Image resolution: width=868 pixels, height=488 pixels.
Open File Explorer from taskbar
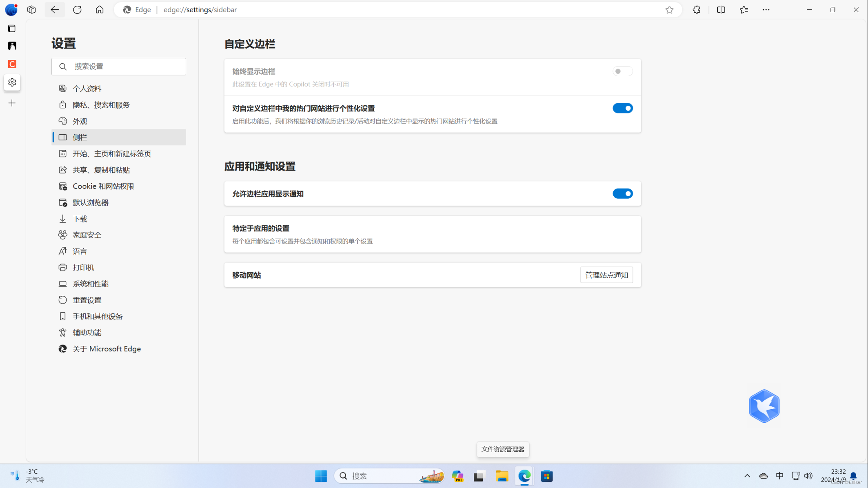click(x=502, y=476)
